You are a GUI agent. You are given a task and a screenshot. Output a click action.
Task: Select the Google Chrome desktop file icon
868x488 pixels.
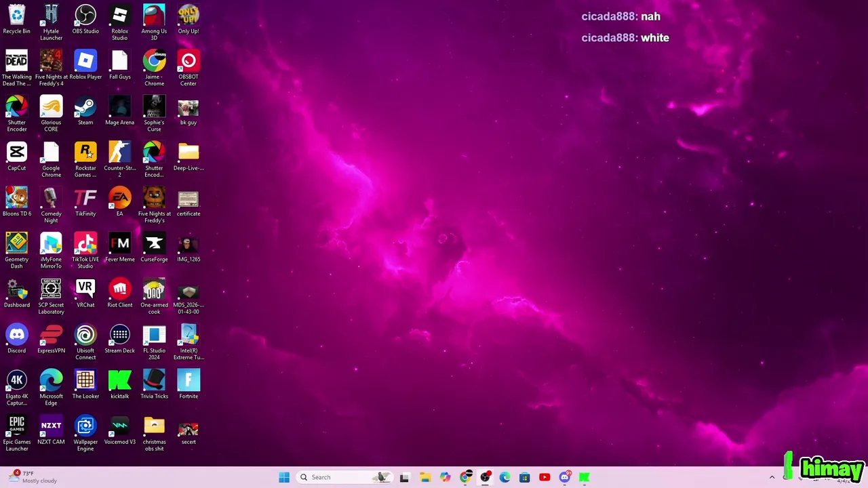point(51,159)
